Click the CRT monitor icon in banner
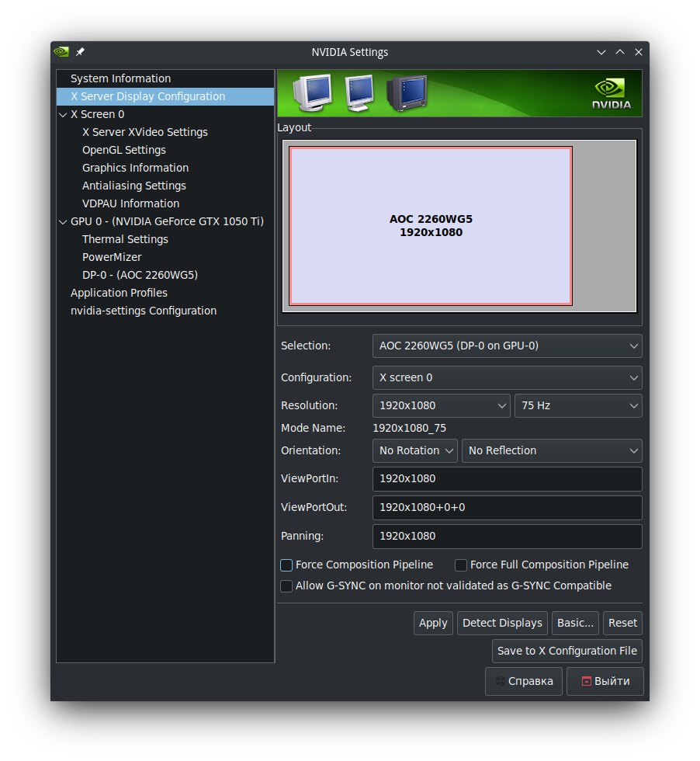This screenshot has width=700, height=761. click(x=313, y=92)
